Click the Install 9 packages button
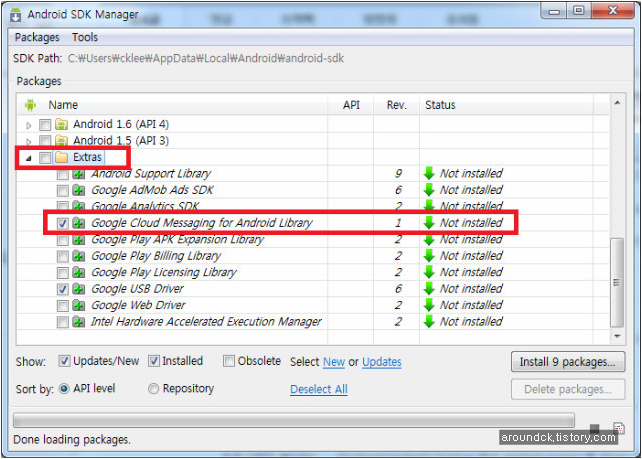 pyautogui.click(x=568, y=362)
